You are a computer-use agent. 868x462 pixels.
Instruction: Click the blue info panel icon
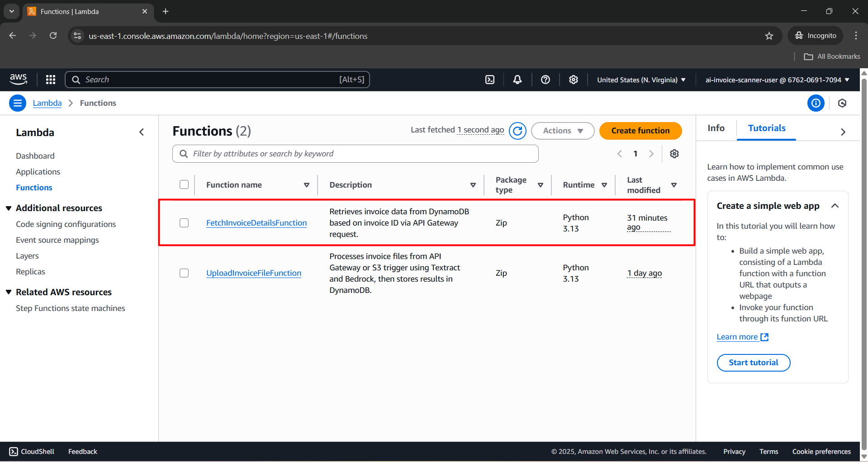pos(816,103)
